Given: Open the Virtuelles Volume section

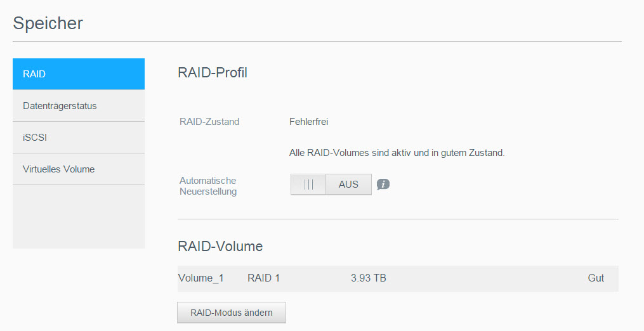Looking at the screenshot, I should (79, 169).
